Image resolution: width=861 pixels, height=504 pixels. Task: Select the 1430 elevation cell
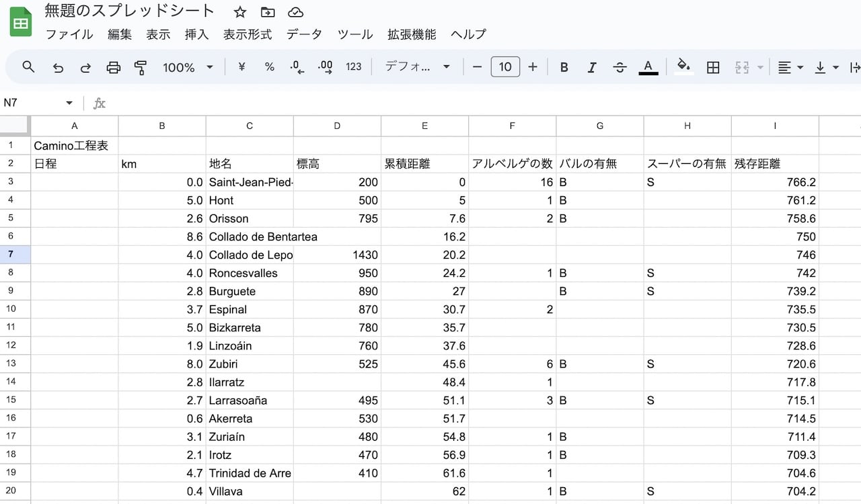(337, 255)
